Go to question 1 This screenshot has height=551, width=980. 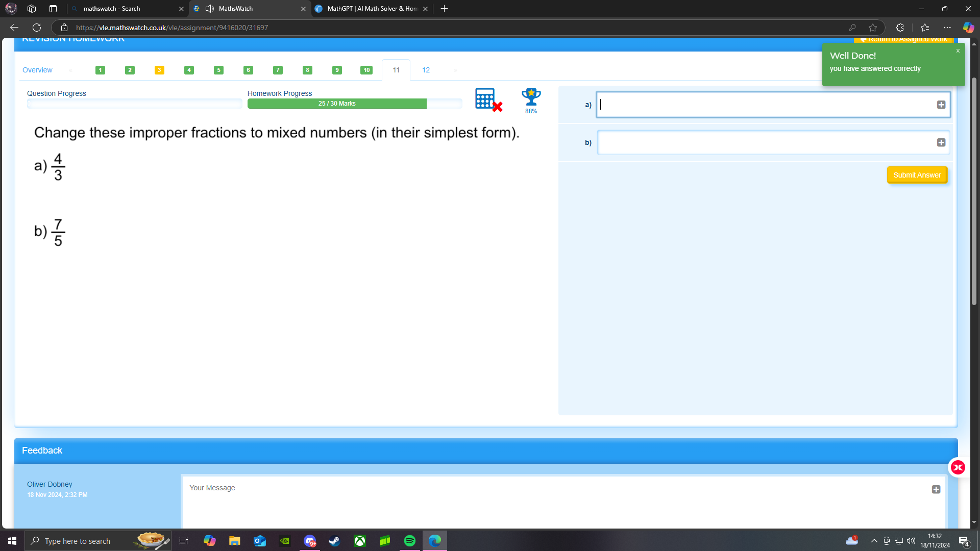(100, 70)
